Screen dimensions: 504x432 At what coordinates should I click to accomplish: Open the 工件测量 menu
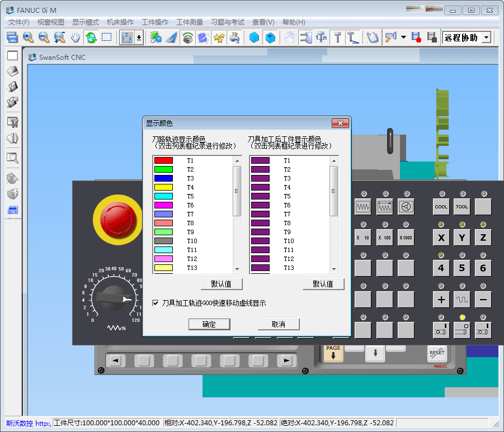click(190, 22)
